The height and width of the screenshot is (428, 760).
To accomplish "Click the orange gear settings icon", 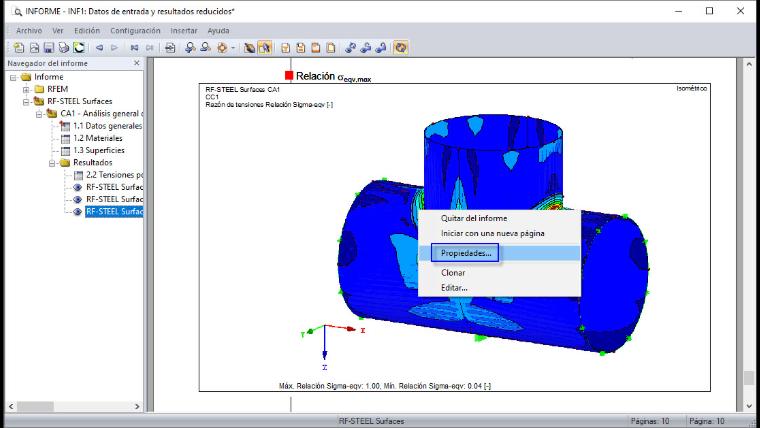I will (222, 48).
